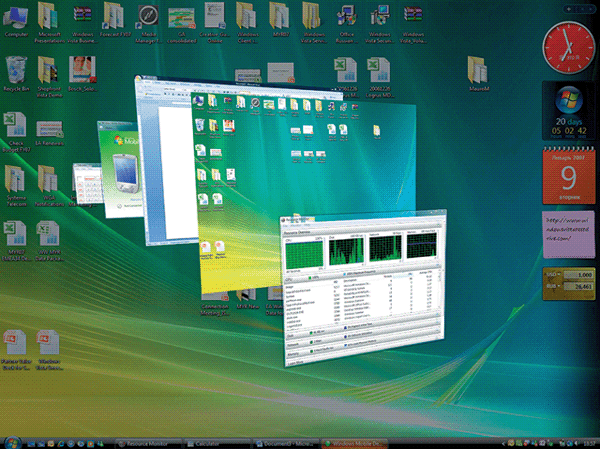The height and width of the screenshot is (449, 600).
Task: Open the Media Manager shortcut icon
Action: [148, 23]
